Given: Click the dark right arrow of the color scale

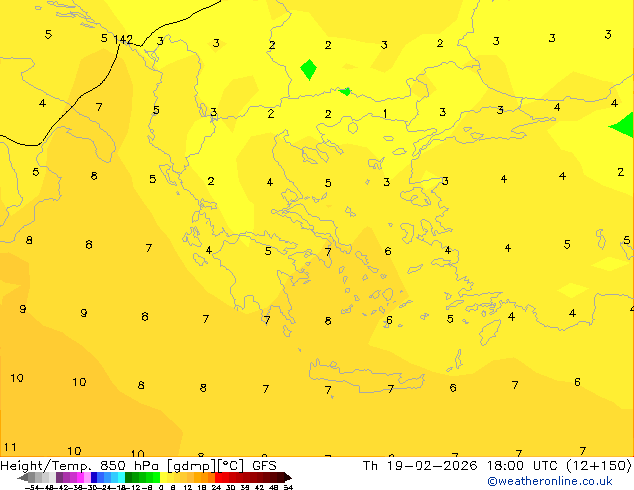Looking at the screenshot, I should pos(288,478).
